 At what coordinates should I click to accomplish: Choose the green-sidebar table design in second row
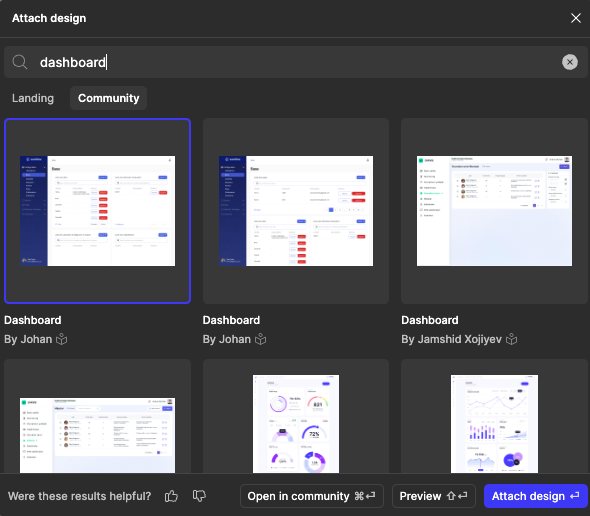97,416
